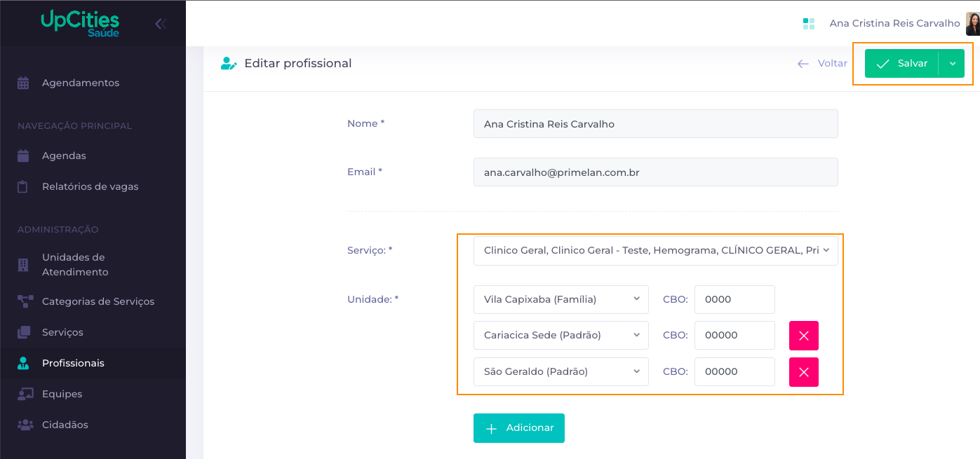Click the Serviços stack icon

pyautogui.click(x=24, y=332)
